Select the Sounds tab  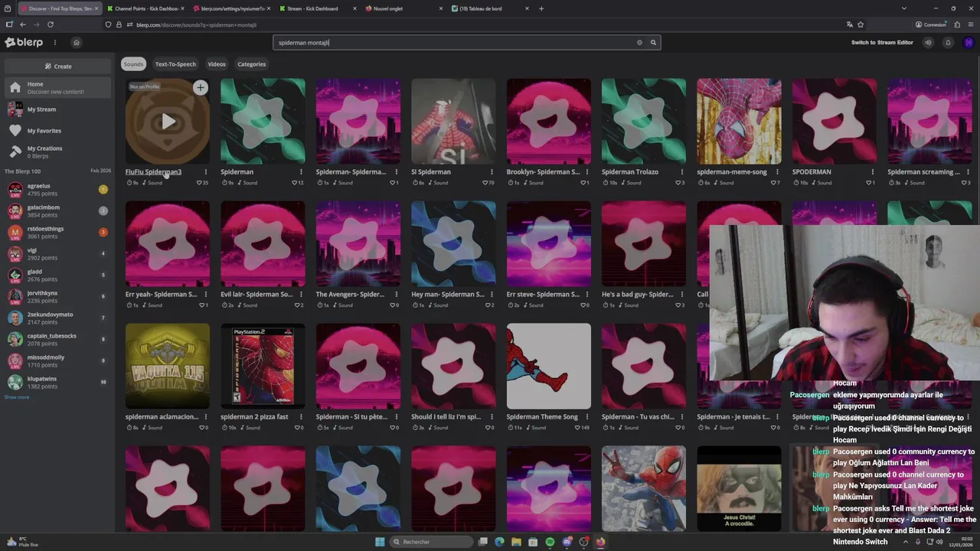pos(133,64)
